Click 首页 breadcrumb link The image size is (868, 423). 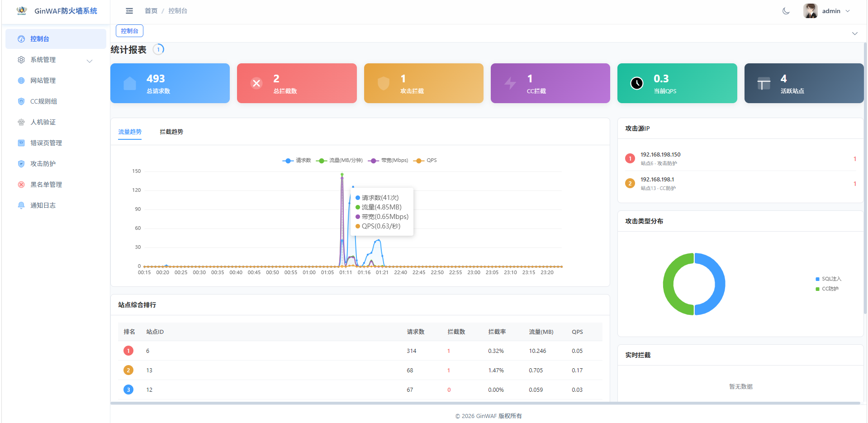pyautogui.click(x=151, y=11)
